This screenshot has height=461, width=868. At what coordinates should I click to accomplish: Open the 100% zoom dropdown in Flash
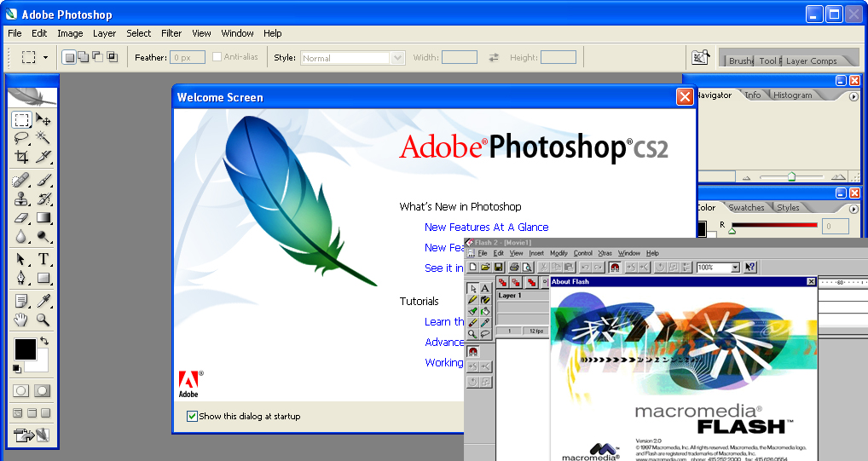coord(735,268)
